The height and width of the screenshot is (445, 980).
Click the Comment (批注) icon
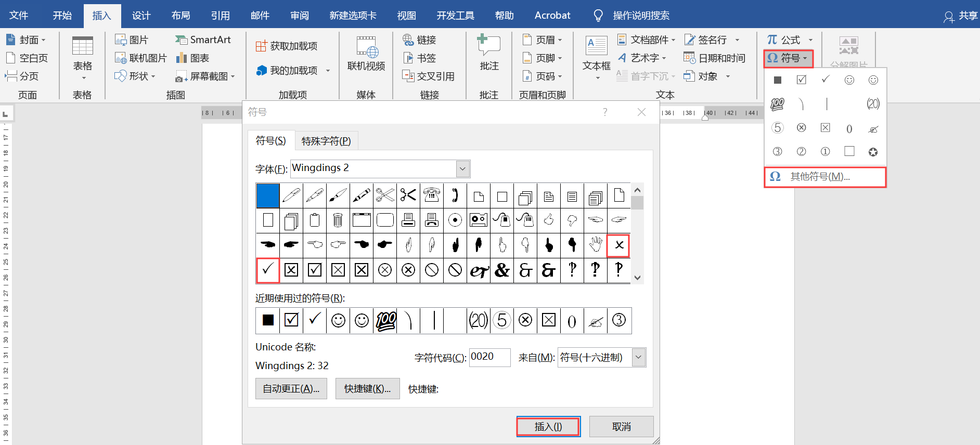click(488, 52)
